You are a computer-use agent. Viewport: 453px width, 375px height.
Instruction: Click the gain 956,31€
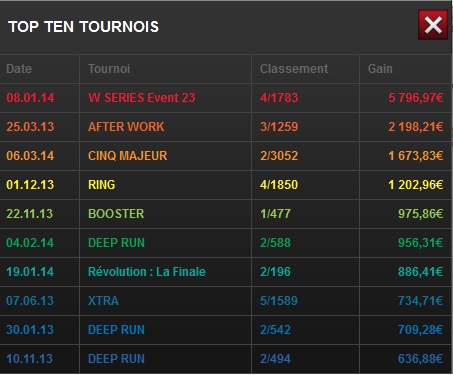tap(420, 243)
